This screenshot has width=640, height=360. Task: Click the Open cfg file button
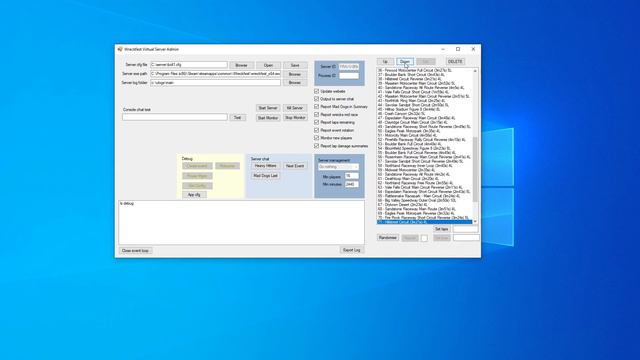268,65
